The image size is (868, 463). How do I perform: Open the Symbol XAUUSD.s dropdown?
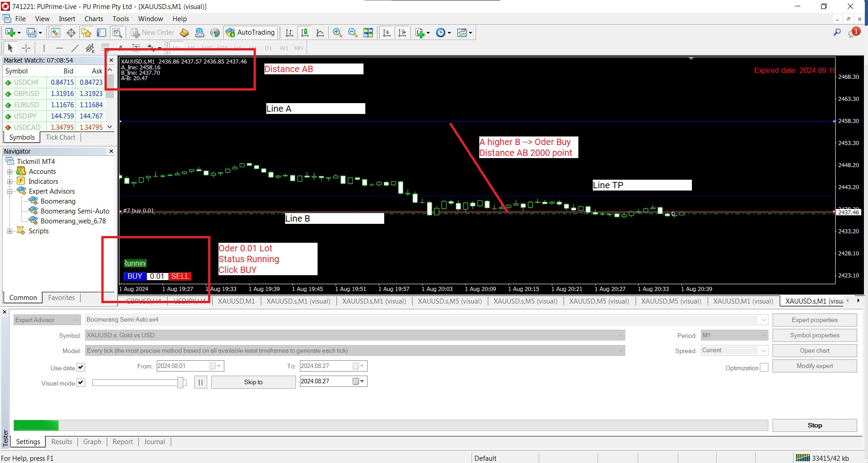(355, 335)
